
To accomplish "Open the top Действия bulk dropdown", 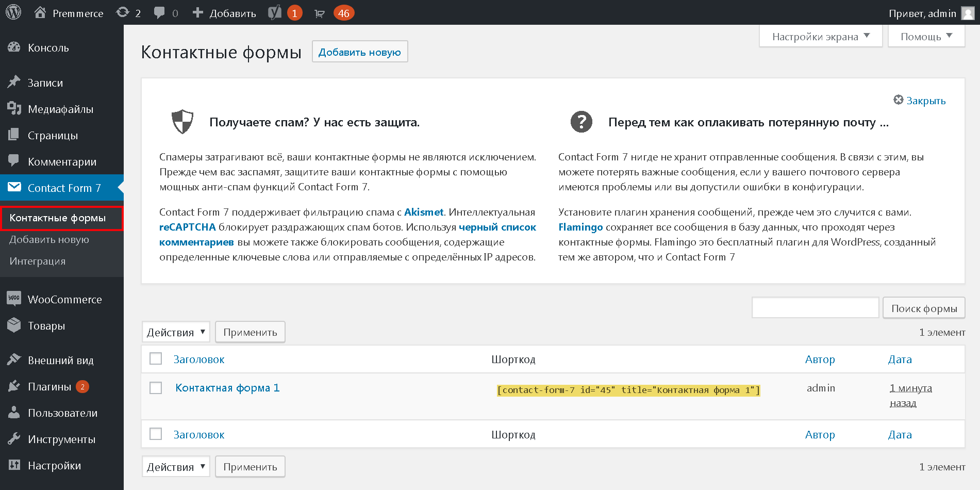I will 176,332.
